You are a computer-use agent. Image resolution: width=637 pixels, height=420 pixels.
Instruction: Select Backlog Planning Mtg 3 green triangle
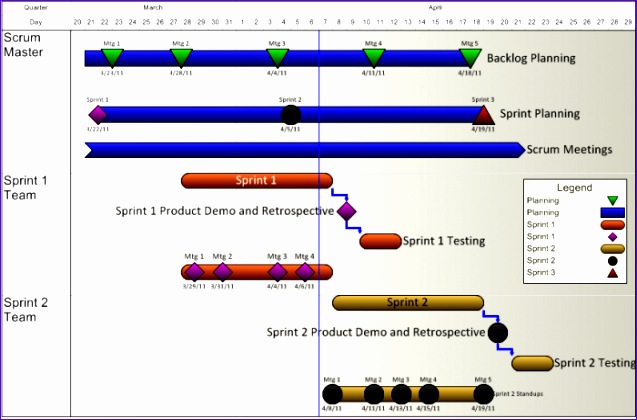click(277, 58)
